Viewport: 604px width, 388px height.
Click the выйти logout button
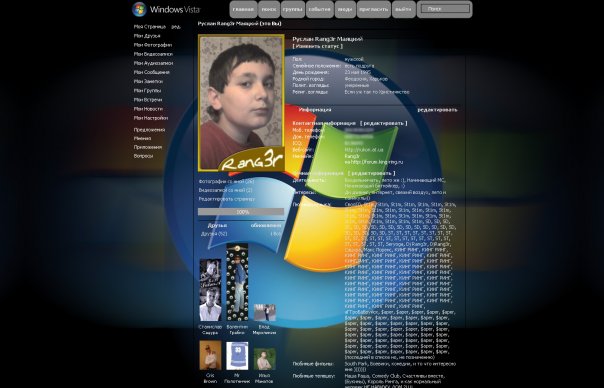coord(403,9)
